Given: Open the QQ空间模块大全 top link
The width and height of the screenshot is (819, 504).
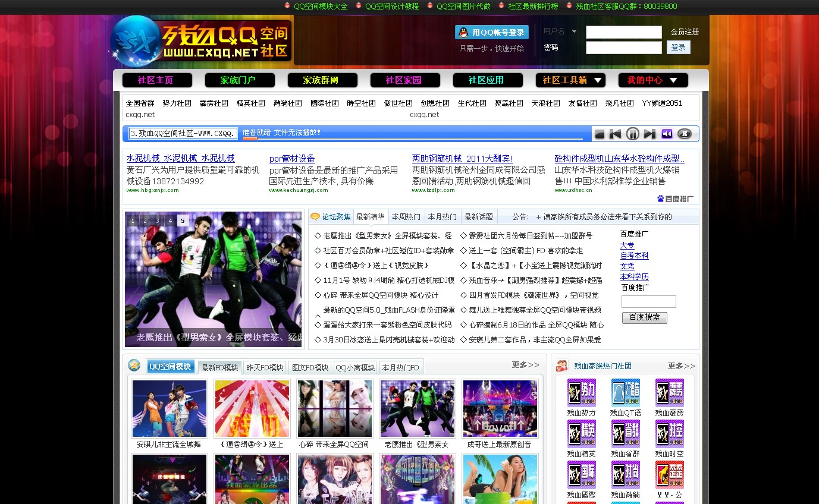Looking at the screenshot, I should (321, 7).
